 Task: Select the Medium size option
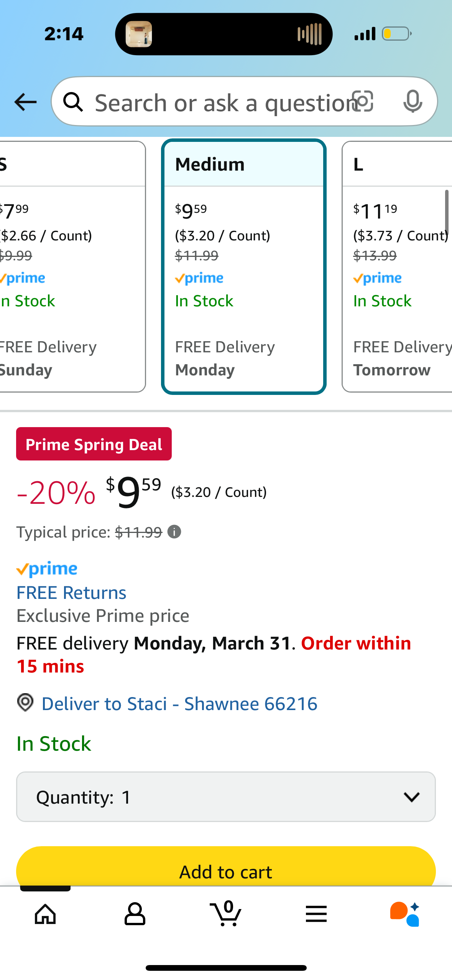click(x=244, y=266)
